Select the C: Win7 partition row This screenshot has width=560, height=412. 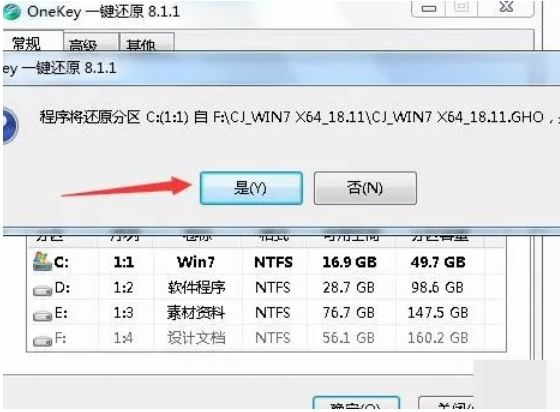(266, 262)
